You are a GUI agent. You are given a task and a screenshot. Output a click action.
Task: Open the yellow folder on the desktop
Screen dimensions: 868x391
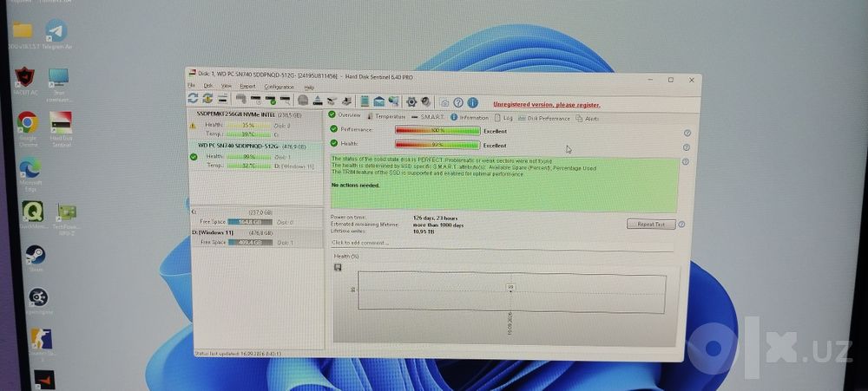point(23,35)
